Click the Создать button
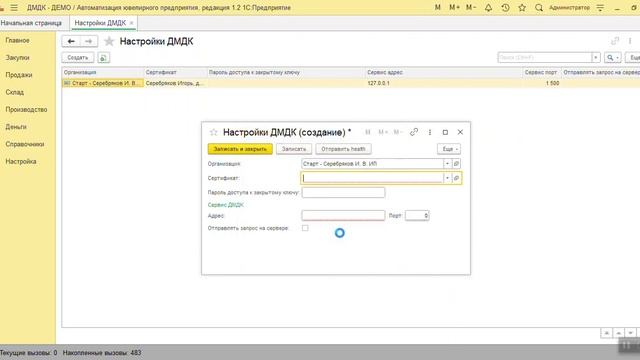Image resolution: width=640 pixels, height=360 pixels. [78, 58]
